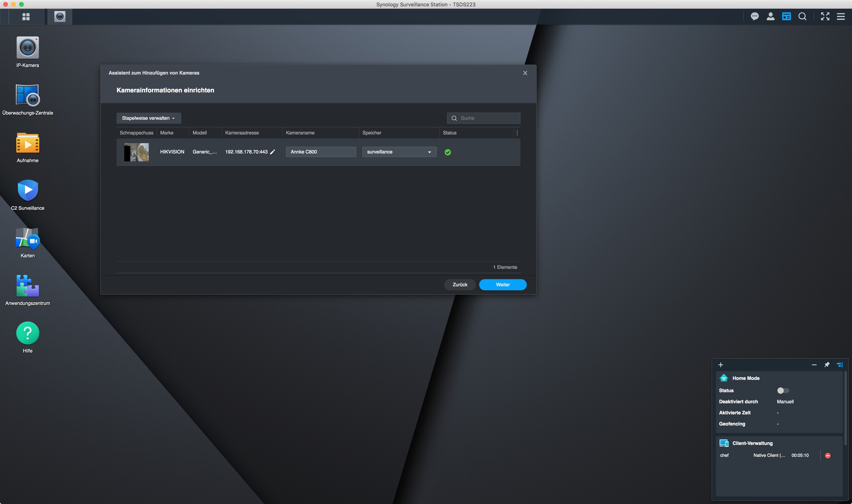
Task: Disconnect the chef client session
Action: click(828, 455)
